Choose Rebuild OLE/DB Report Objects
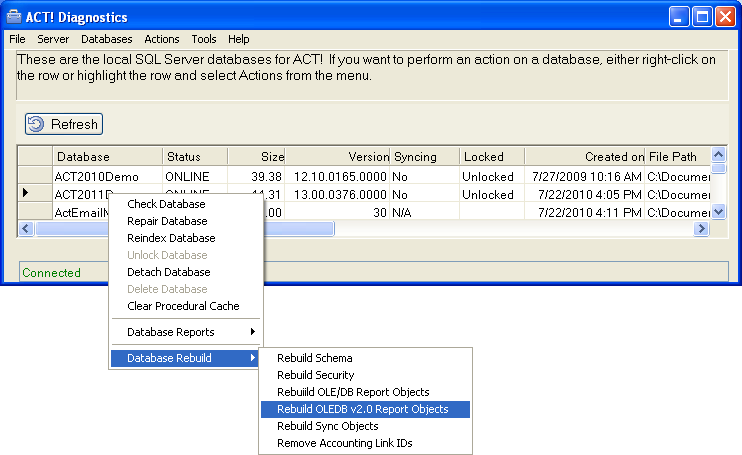This screenshot has height=455, width=742. (365, 392)
